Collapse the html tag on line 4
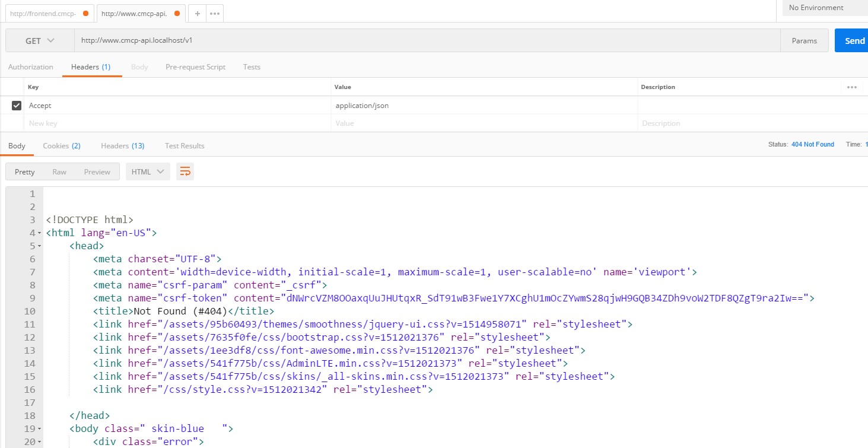Image resolution: width=868 pixels, height=448 pixels. [x=40, y=233]
